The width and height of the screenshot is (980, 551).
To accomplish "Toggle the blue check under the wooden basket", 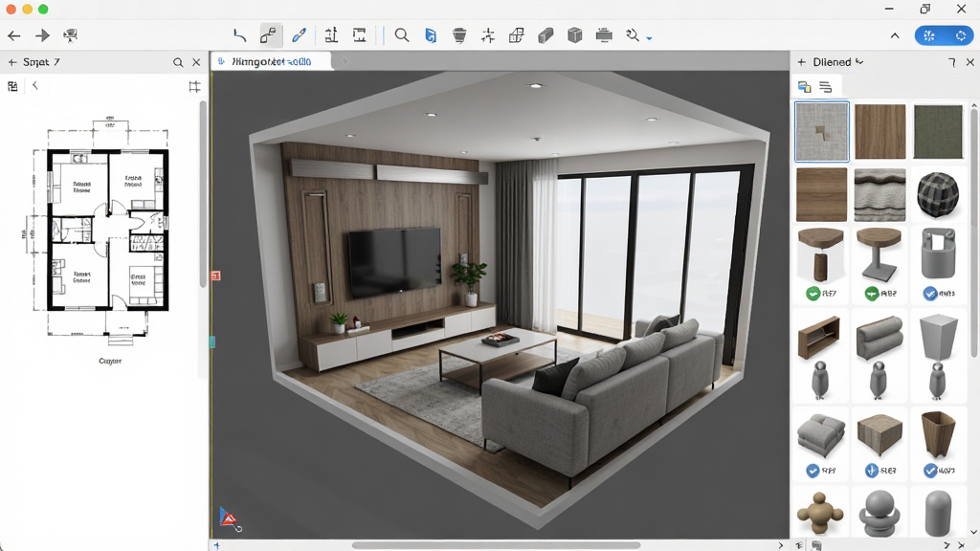I will pyautogui.click(x=930, y=471).
